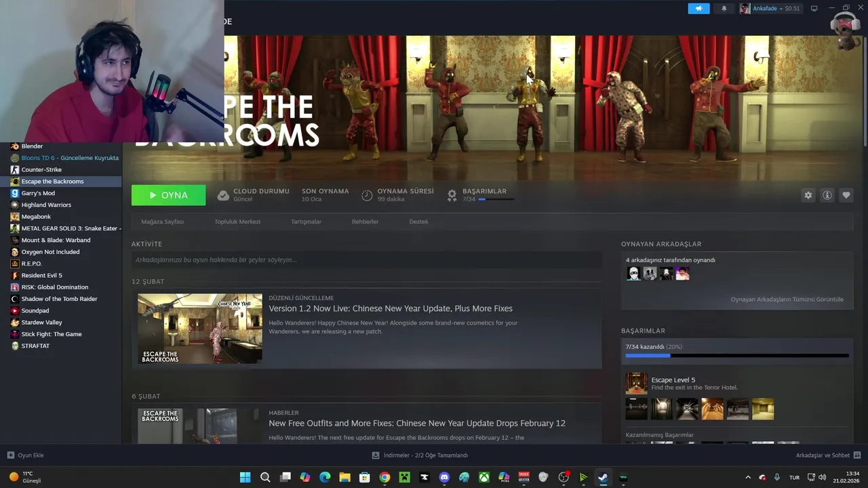The image size is (868, 488).
Task: Select Escape the Backrooms library entry
Action: 61,182
